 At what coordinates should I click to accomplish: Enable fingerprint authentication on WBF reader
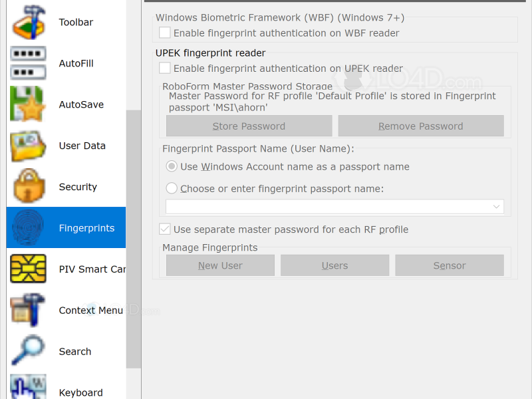(x=165, y=33)
